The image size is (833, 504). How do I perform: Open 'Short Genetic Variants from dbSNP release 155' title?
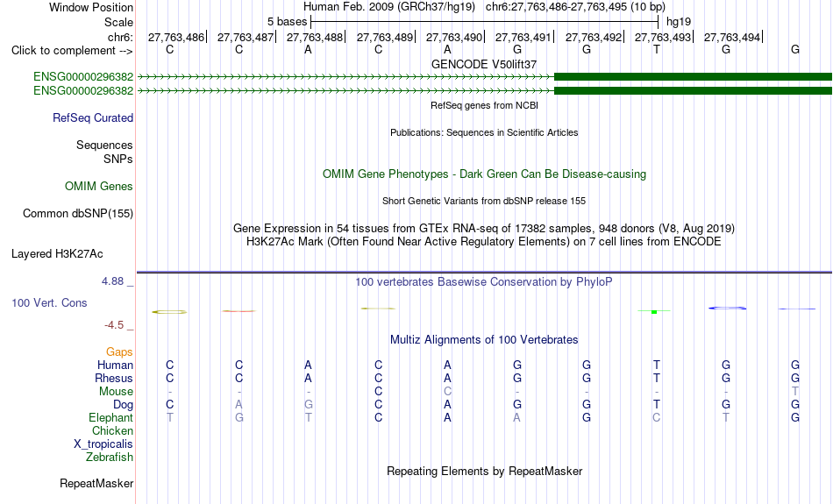(x=484, y=201)
